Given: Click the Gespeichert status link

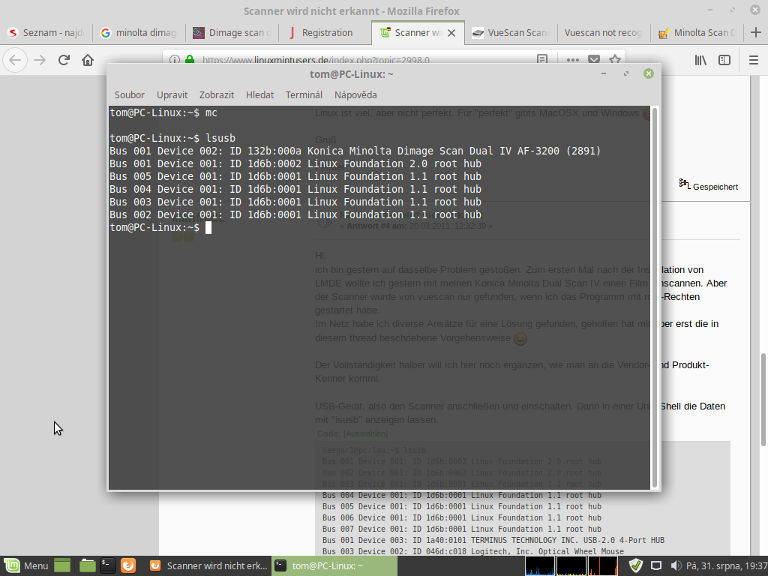Looking at the screenshot, I should 715,187.
